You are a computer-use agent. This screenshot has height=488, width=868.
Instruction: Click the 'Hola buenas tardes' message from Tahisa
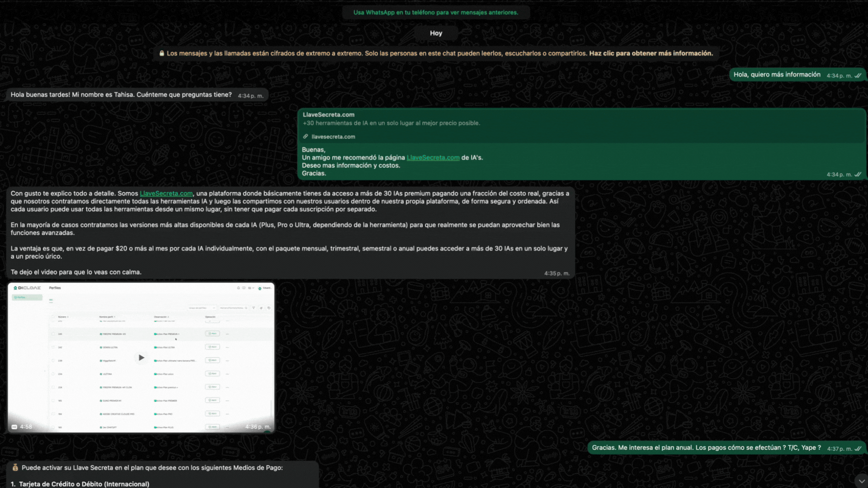121,95
